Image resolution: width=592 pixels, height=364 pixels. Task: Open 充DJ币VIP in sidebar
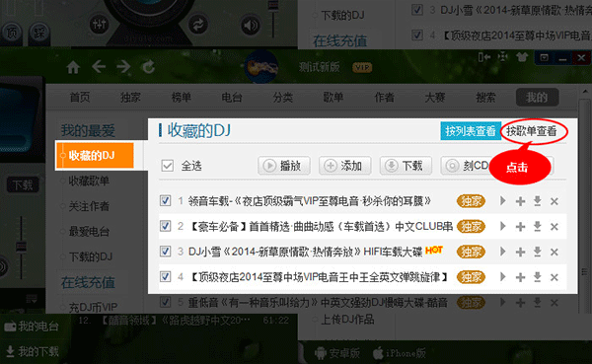pyautogui.click(x=94, y=307)
